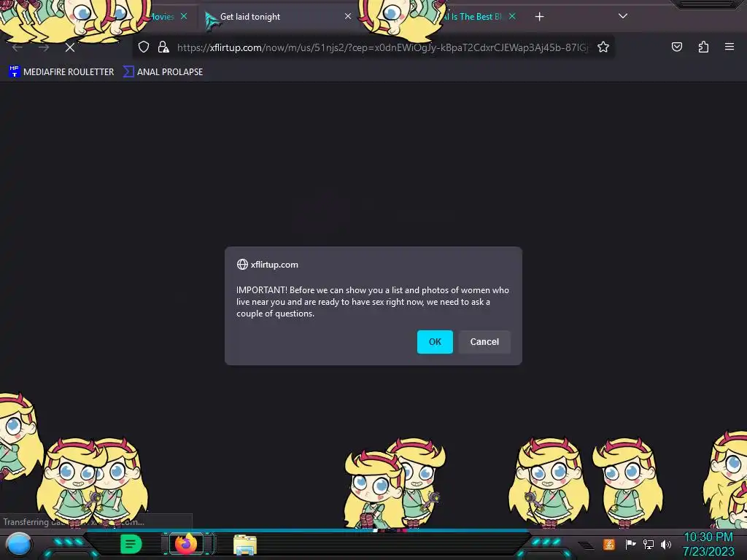The width and height of the screenshot is (747, 560).
Task: Open green notes app in taskbar
Action: (x=131, y=544)
